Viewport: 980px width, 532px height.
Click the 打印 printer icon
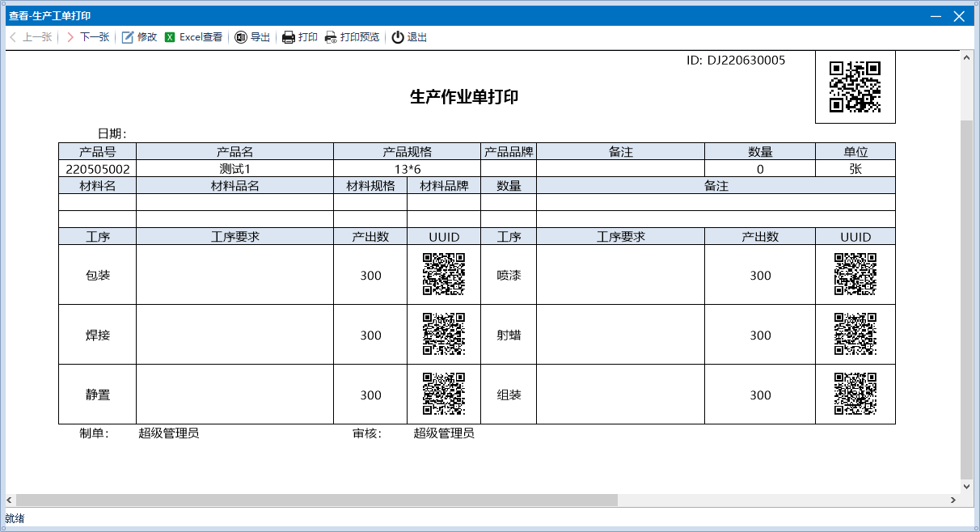[x=289, y=37]
